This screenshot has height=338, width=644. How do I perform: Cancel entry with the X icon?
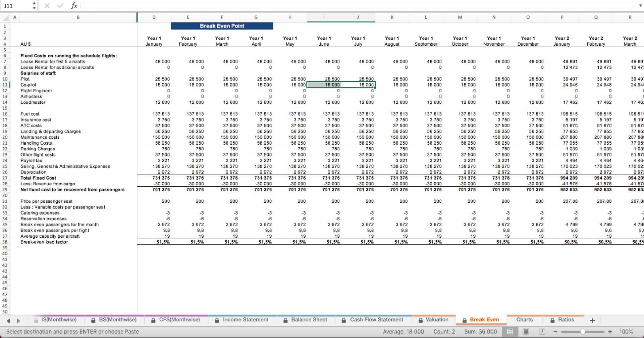[47, 5]
